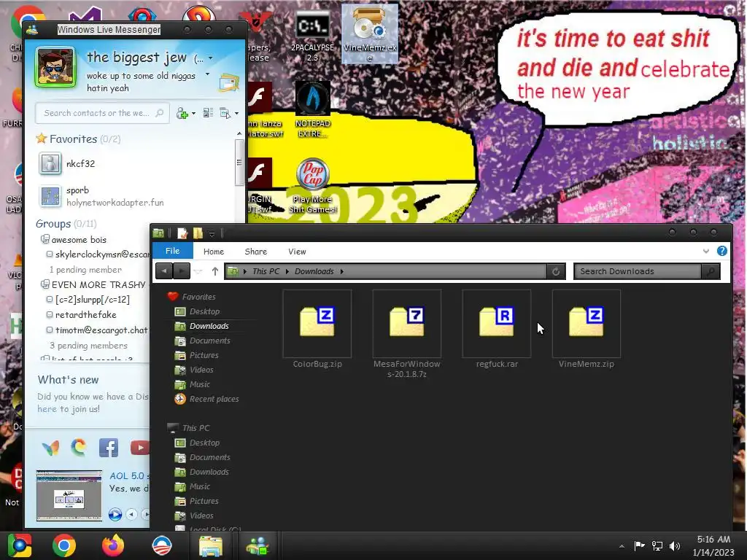Open the File tab in Explorer
747x560 pixels.
point(172,251)
